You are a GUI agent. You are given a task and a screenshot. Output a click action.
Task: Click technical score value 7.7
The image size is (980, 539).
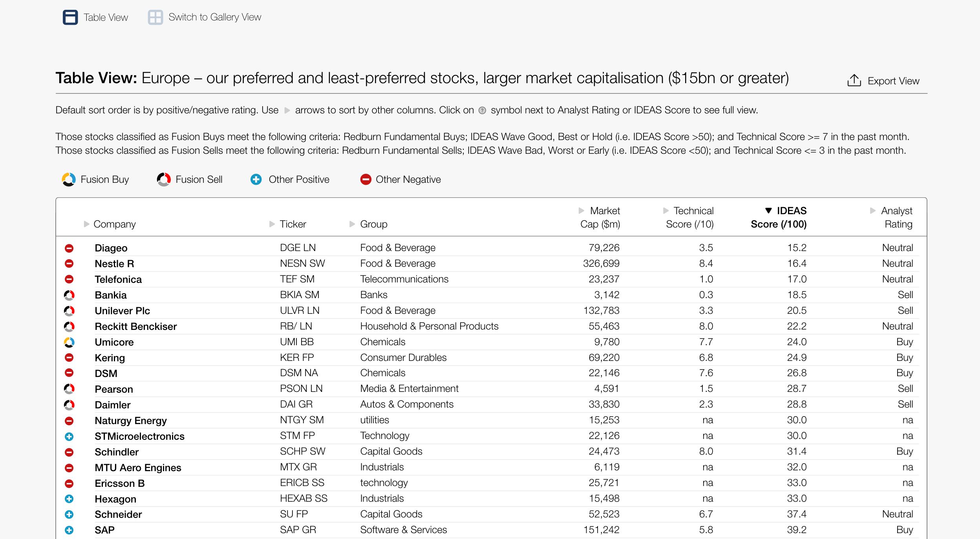[x=706, y=342]
